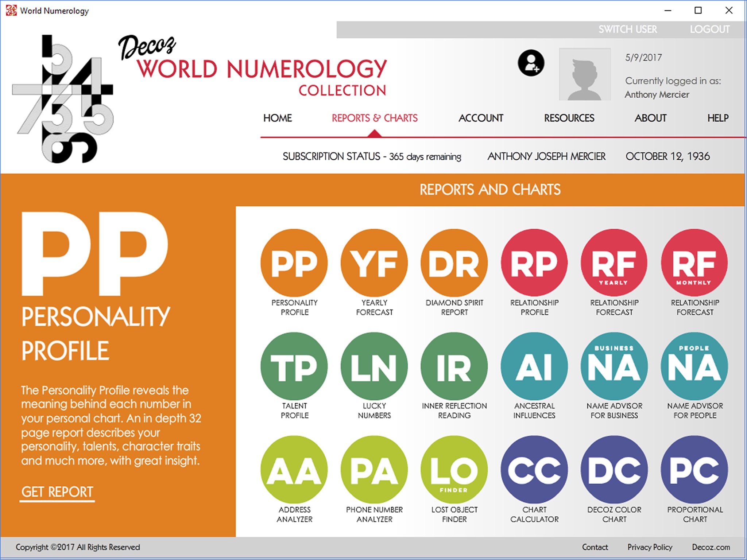Click the PERSONALITY PROFILE label under PP
Screen dimensions: 747x560
point(294,307)
